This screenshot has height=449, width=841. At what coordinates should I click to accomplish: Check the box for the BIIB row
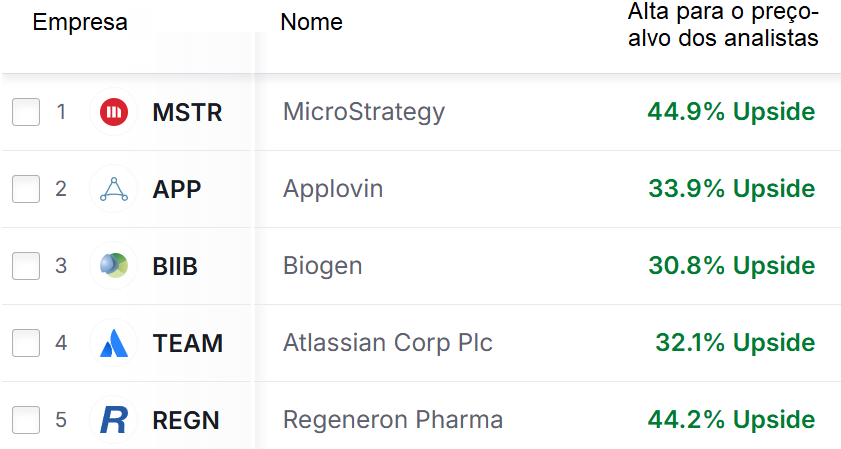[26, 266]
